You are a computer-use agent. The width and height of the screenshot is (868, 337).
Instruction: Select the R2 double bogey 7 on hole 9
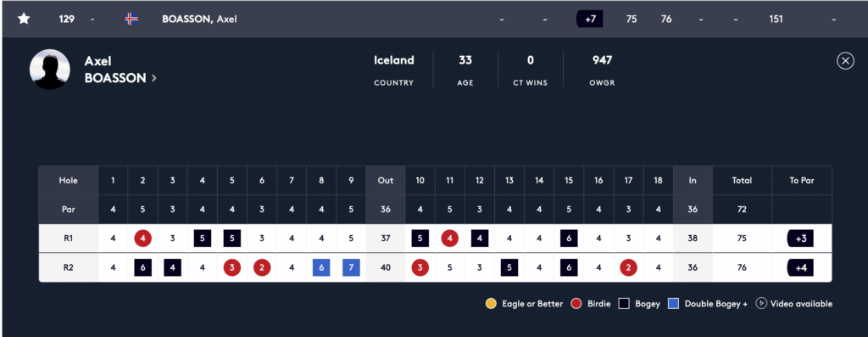351,267
